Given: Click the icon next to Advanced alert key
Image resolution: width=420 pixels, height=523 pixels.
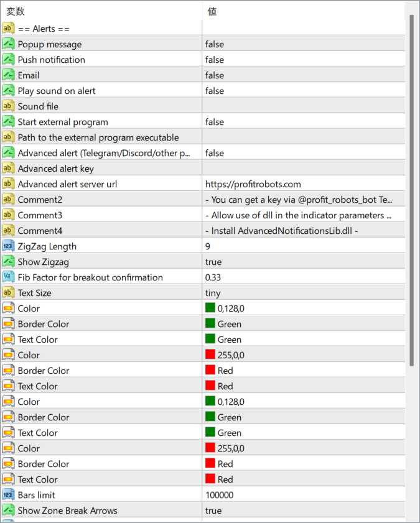Looking at the screenshot, I should click(x=8, y=169).
